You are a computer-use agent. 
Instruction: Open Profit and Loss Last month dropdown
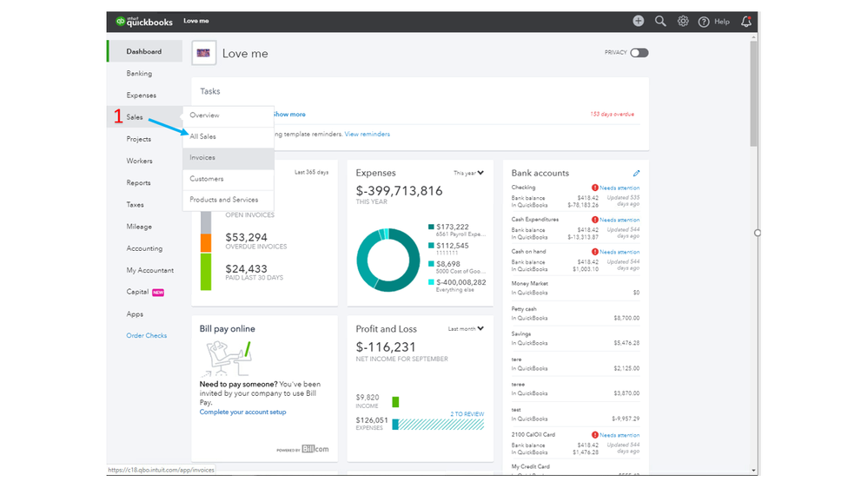click(x=466, y=328)
